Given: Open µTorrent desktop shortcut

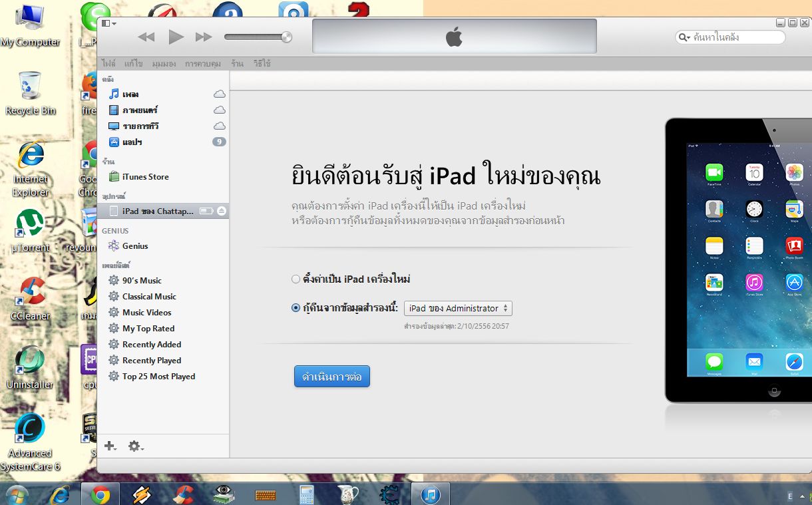Looking at the screenshot, I should pyautogui.click(x=30, y=232).
